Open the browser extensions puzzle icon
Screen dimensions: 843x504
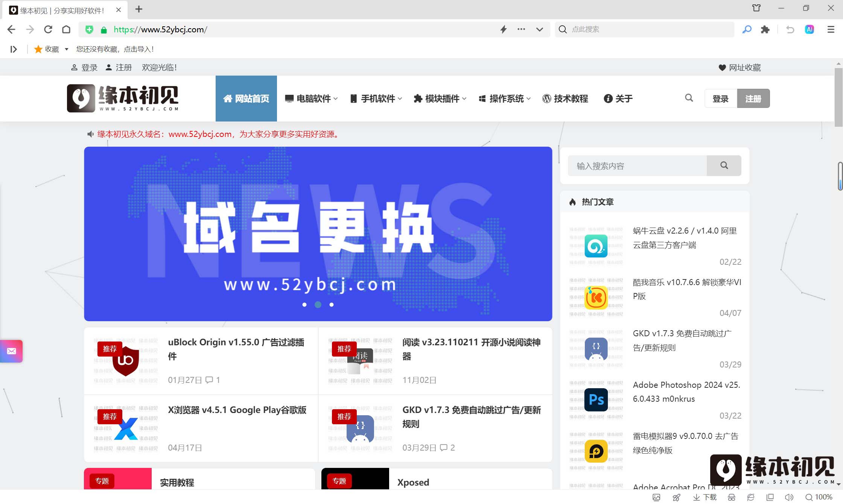pos(765,29)
